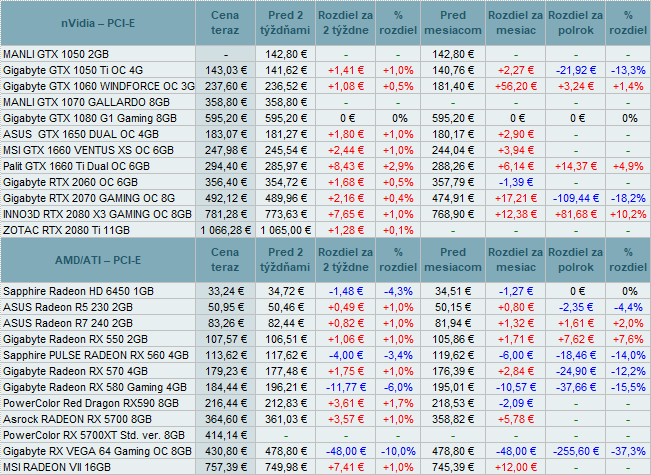The height and width of the screenshot is (475, 651).
Task: Select ASUS GTX 1650 DUAL OC 4GB name
Action: click(81, 134)
